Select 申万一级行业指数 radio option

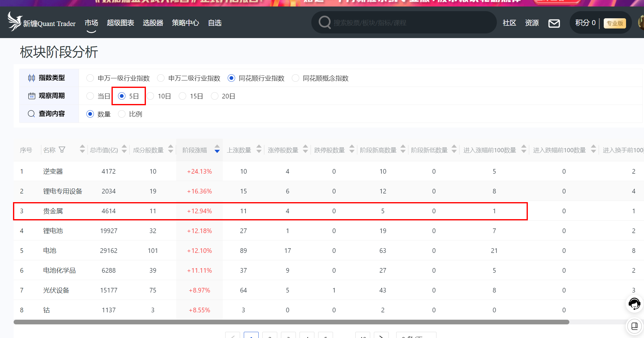90,78
